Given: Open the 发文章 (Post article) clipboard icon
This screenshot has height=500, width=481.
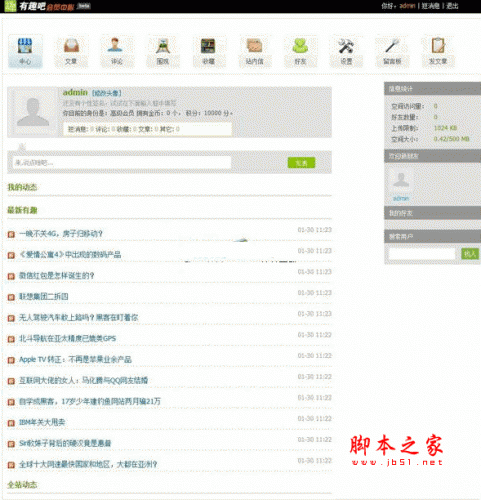Looking at the screenshot, I should [438, 46].
